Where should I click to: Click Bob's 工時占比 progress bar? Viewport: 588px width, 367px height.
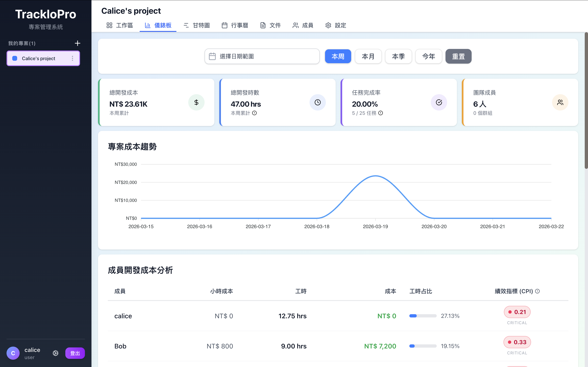coord(423,346)
